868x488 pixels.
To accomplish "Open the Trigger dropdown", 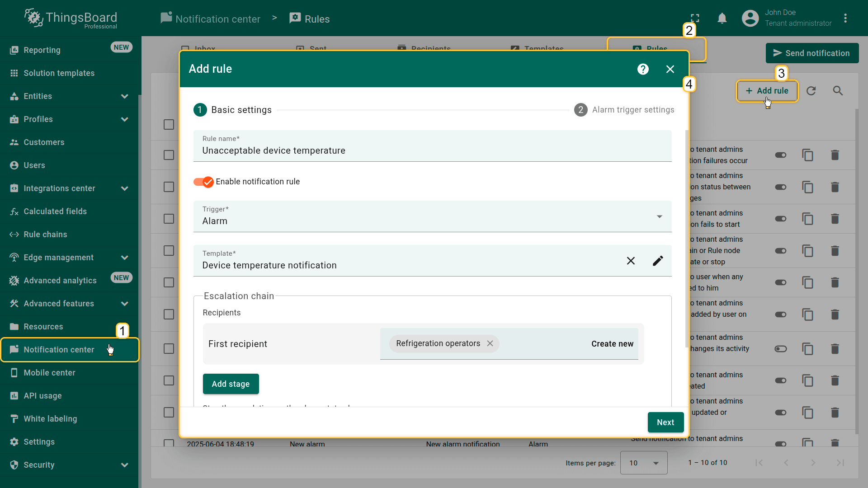I will pos(432,216).
